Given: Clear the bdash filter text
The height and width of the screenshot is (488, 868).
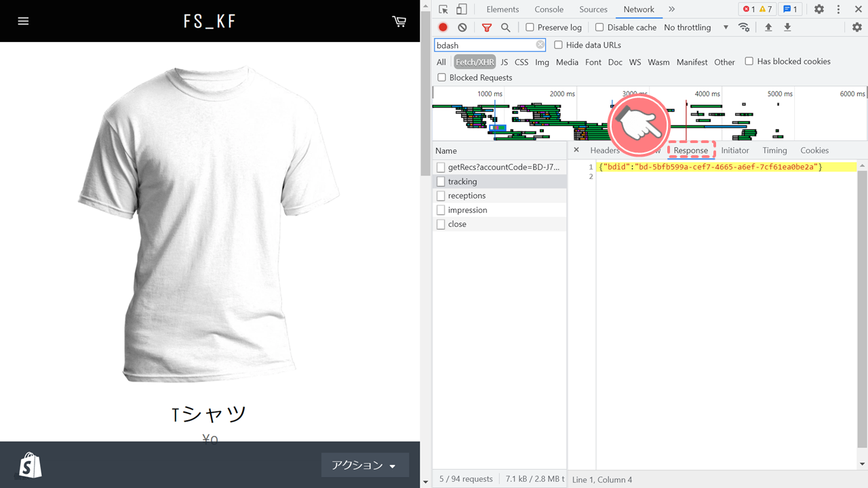Looking at the screenshot, I should 540,45.
